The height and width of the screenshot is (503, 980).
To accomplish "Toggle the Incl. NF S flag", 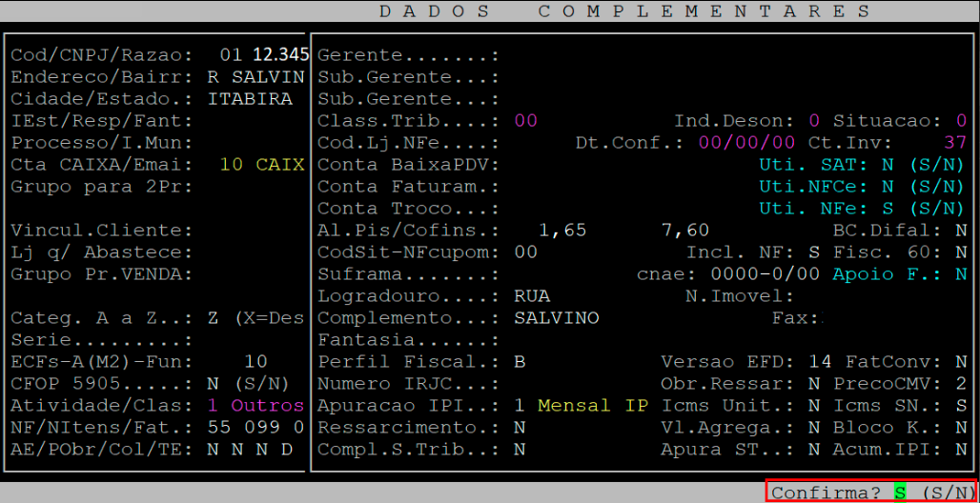I will click(813, 252).
